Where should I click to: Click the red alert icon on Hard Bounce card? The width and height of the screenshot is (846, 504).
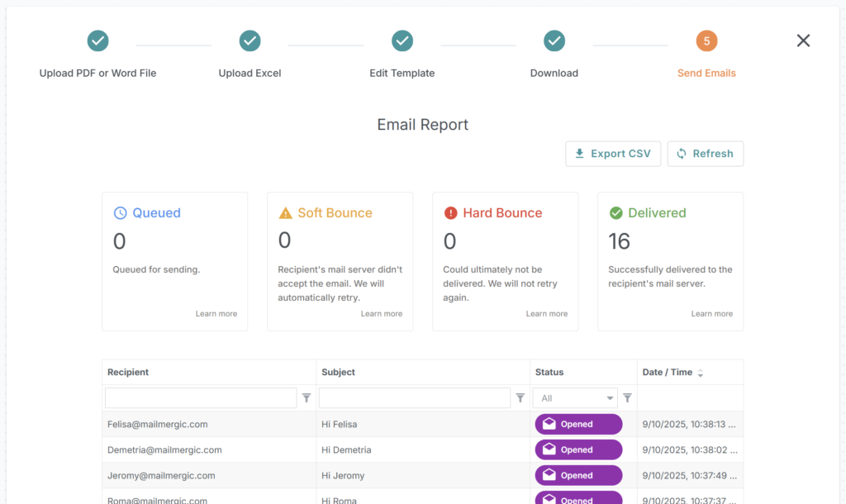450,213
